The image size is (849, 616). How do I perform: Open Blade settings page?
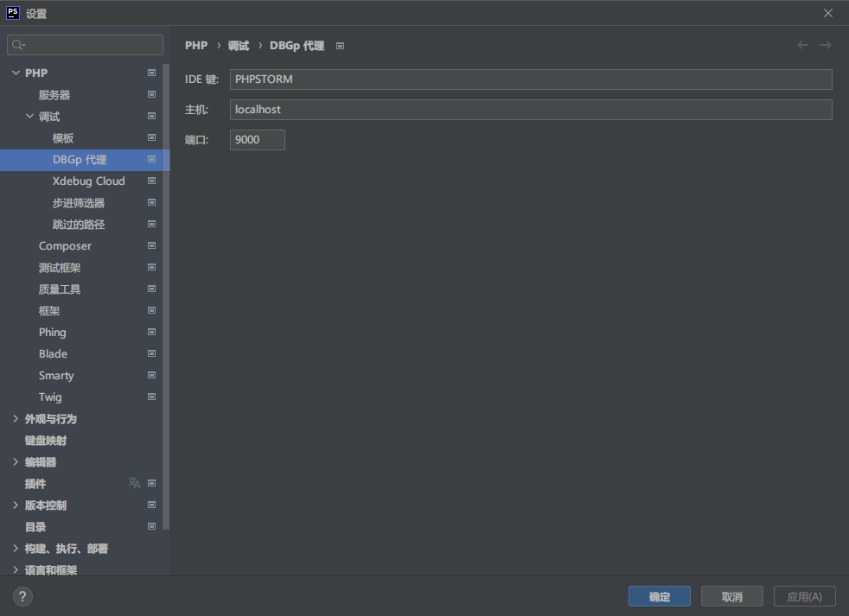click(x=53, y=353)
